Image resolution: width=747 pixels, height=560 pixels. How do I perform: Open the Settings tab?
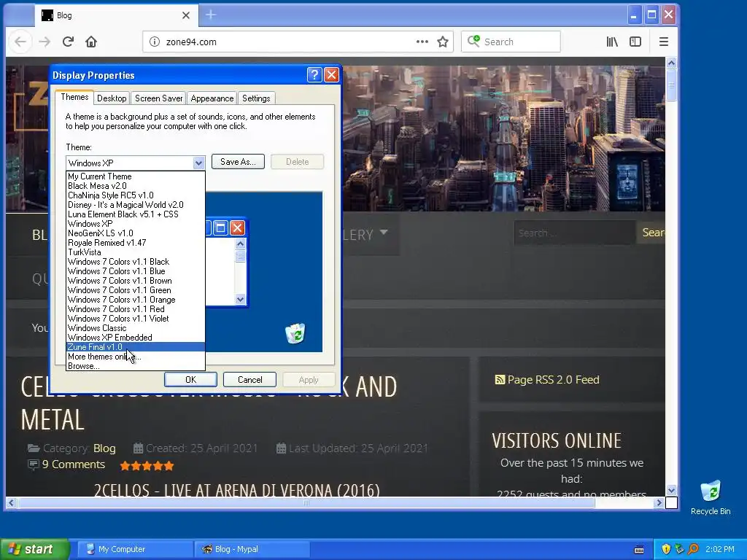click(256, 98)
